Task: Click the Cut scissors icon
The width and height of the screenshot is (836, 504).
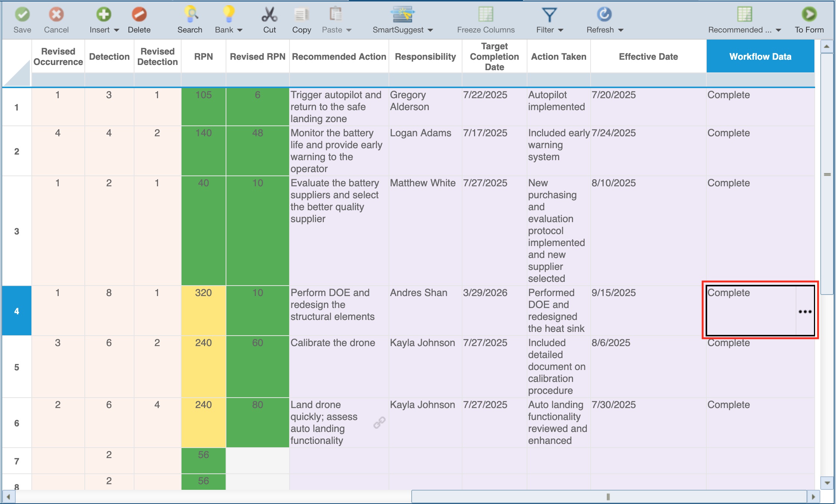Action: [x=269, y=15]
